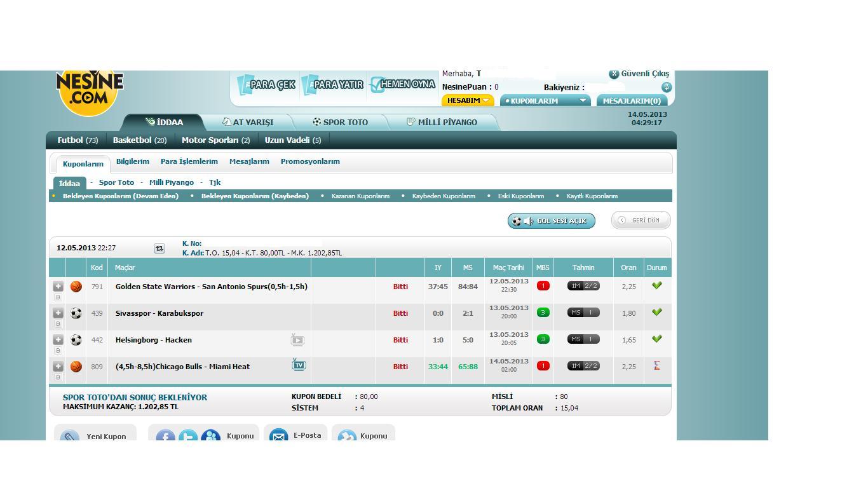The width and height of the screenshot is (868, 488).
Task: Click the basketball icon for Golden State Warriors match
Action: pos(76,287)
